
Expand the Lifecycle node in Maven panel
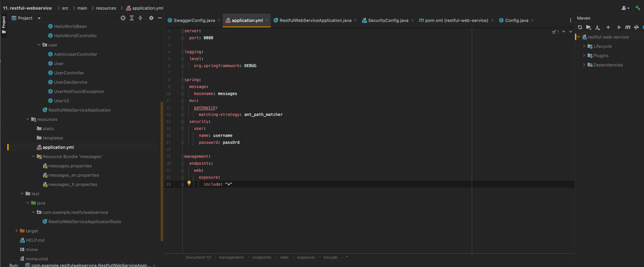[x=584, y=46]
